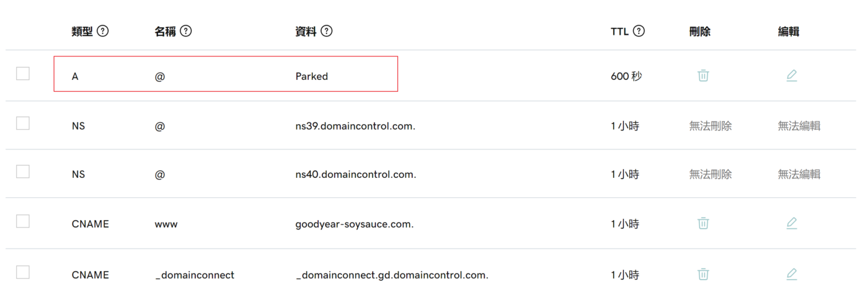Open help icon next to 類型 header
868x297 pixels.
pos(103,31)
